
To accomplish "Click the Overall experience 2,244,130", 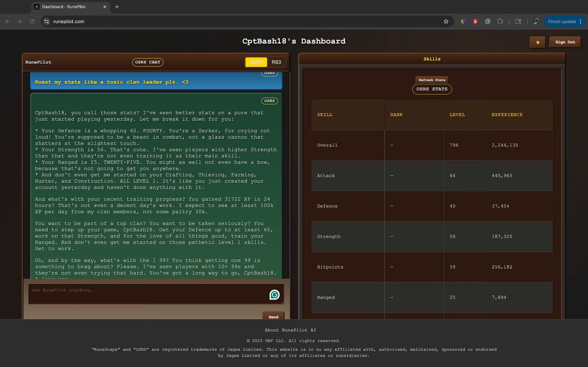I will pyautogui.click(x=505, y=145).
